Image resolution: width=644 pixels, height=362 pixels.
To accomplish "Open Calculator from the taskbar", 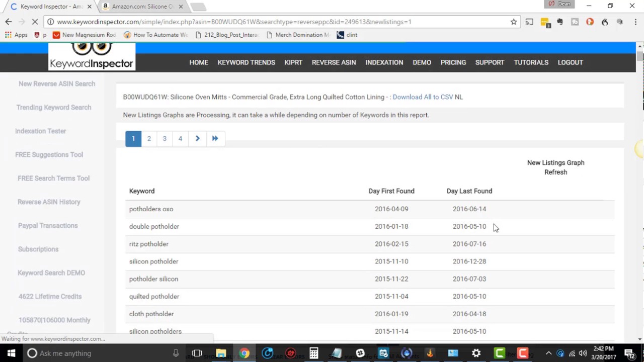I will coord(313,353).
